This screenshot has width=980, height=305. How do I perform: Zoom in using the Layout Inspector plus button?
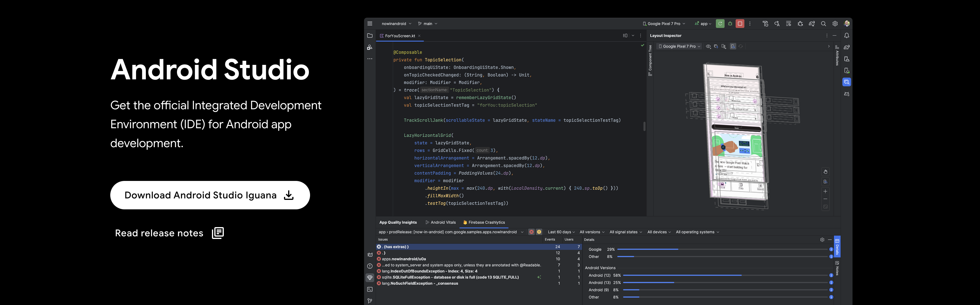pyautogui.click(x=825, y=191)
